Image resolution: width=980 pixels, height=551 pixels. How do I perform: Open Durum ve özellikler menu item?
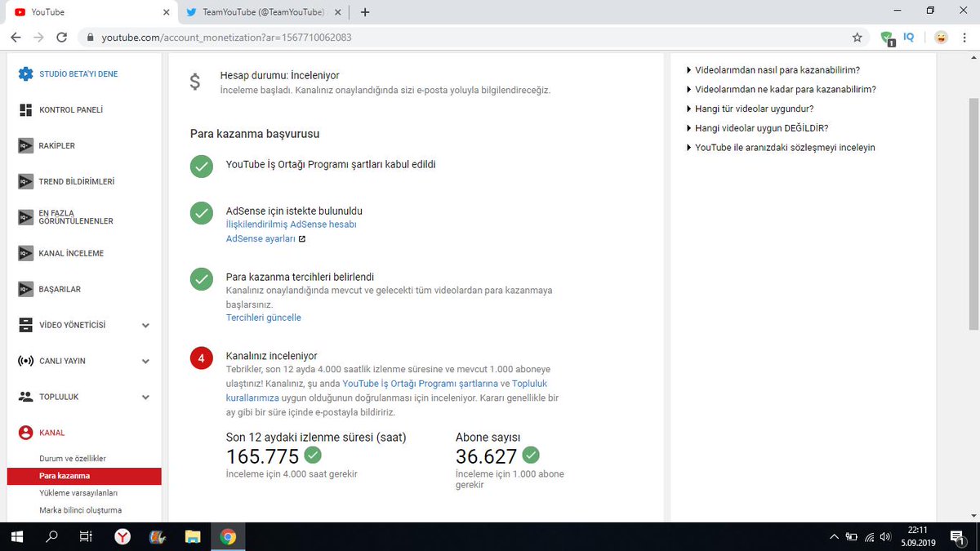tap(73, 459)
